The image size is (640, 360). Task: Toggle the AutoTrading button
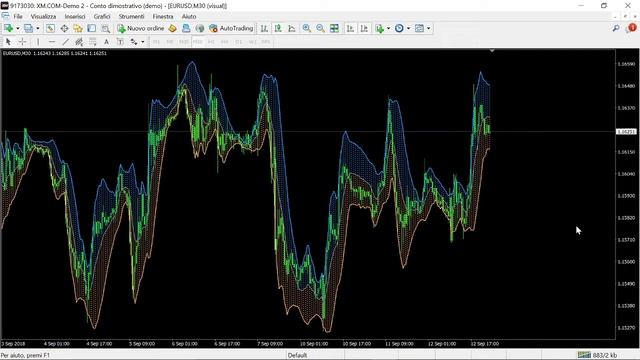[x=231, y=28]
